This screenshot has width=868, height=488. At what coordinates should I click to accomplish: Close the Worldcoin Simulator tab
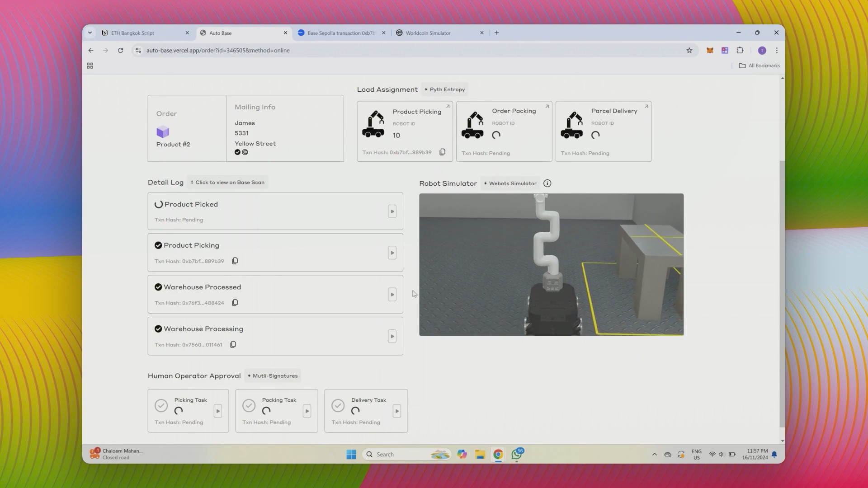pos(481,33)
